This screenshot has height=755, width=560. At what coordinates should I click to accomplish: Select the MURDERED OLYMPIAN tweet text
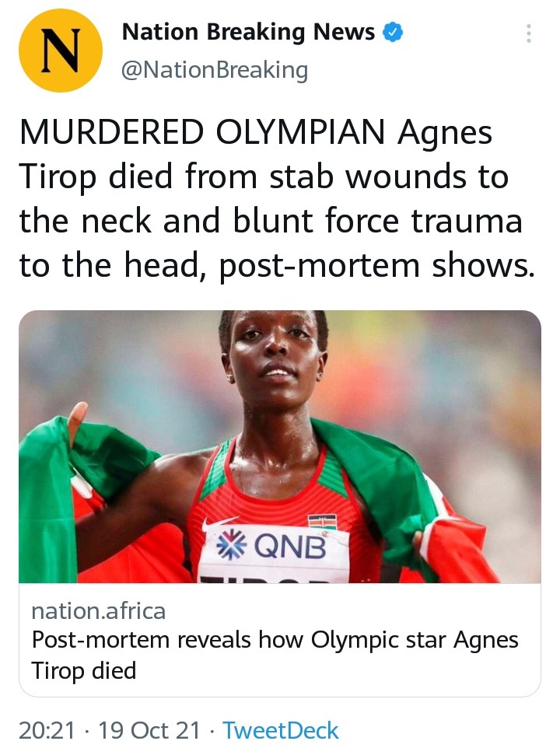click(x=277, y=198)
